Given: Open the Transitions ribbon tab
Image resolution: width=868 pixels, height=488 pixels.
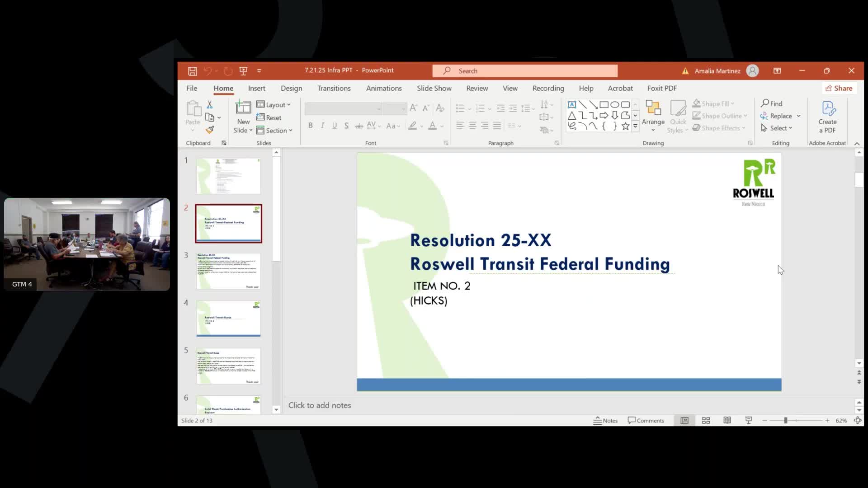Looking at the screenshot, I should click(x=334, y=89).
